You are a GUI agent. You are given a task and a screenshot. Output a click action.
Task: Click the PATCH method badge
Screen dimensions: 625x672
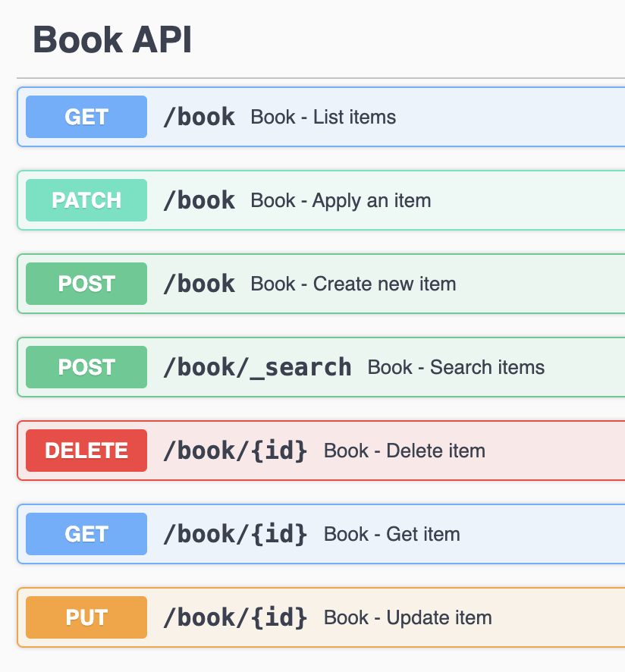(x=86, y=200)
